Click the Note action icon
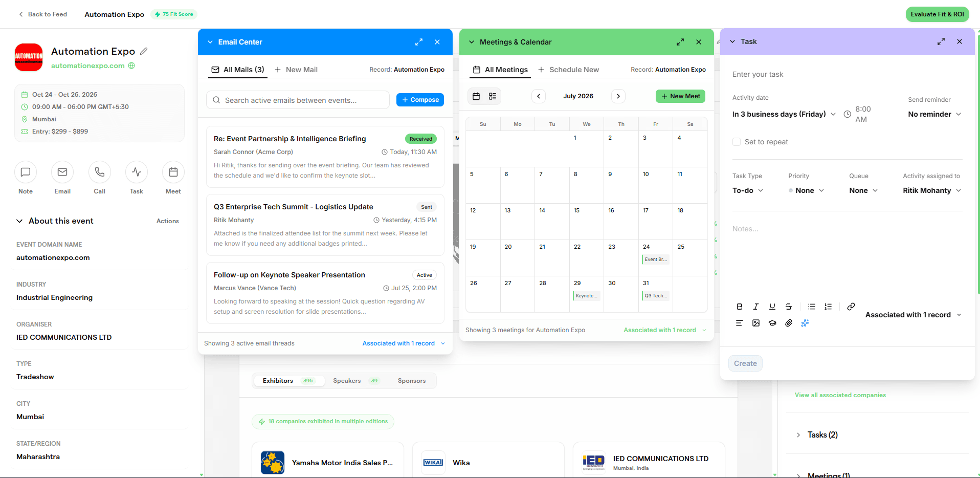This screenshot has height=478, width=980. tap(26, 172)
